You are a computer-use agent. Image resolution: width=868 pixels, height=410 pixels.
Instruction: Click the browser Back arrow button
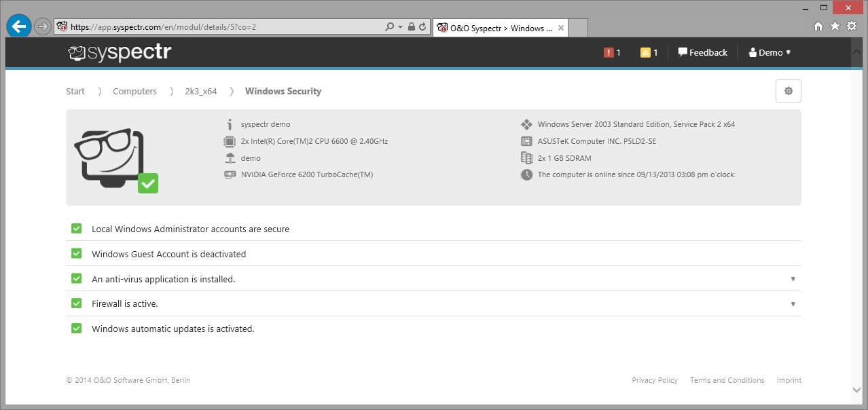19,26
